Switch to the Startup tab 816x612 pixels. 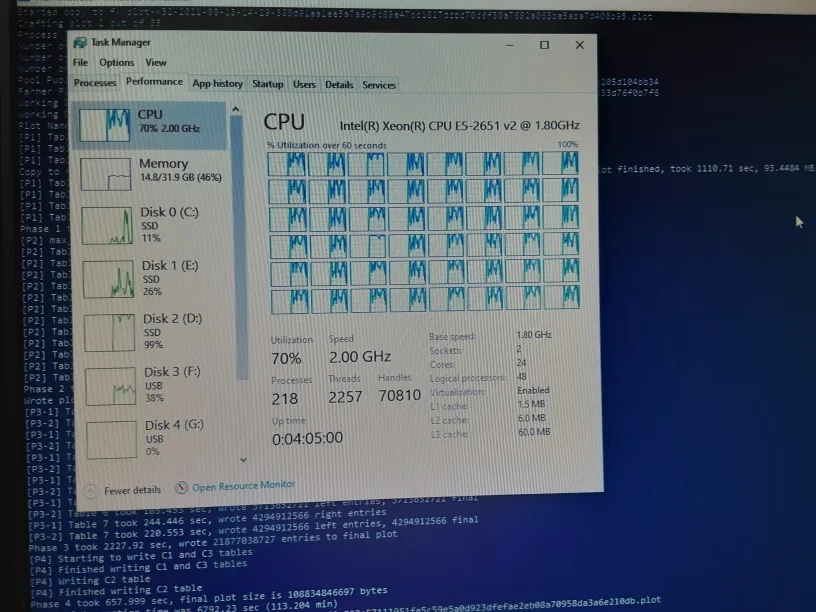coord(267,84)
